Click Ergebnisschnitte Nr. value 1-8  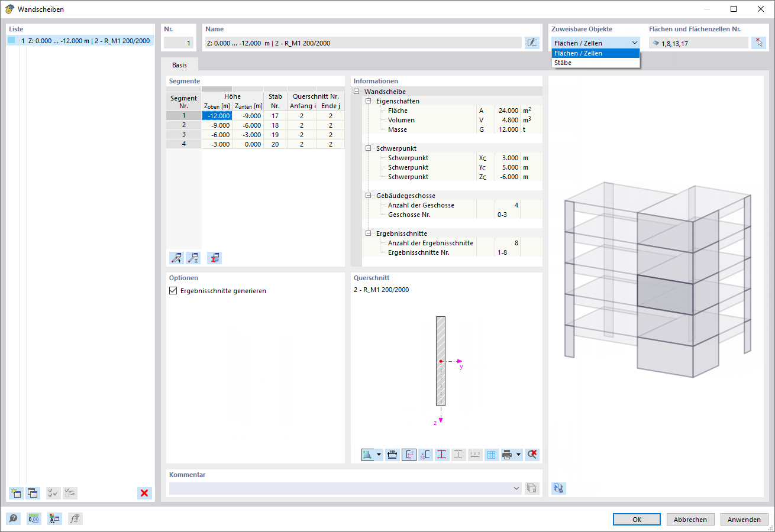(502, 252)
